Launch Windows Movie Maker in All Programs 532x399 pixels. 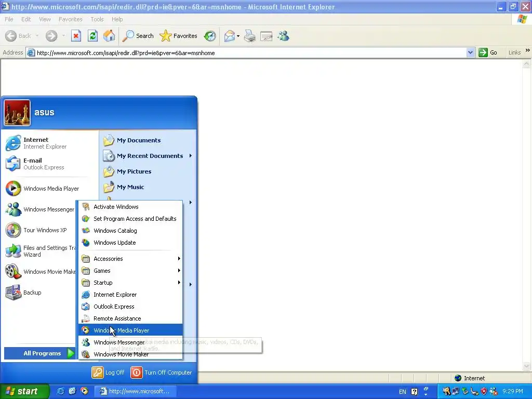pos(130,354)
